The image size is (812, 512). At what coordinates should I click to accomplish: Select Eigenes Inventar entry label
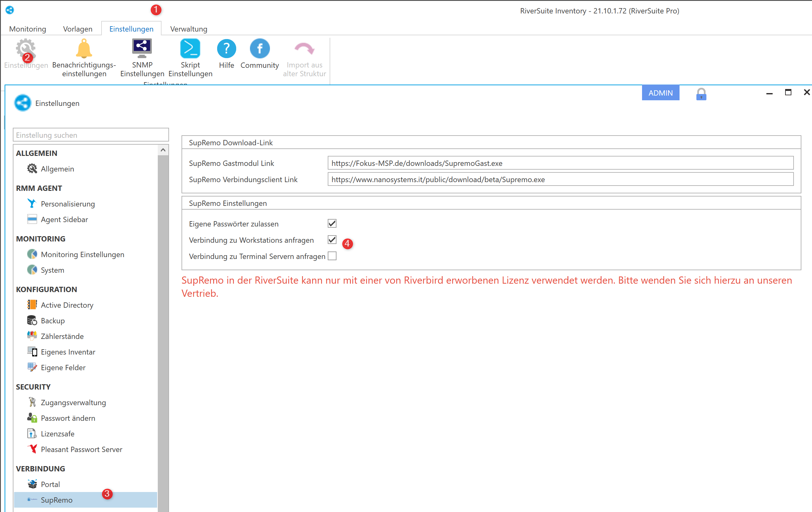point(68,352)
